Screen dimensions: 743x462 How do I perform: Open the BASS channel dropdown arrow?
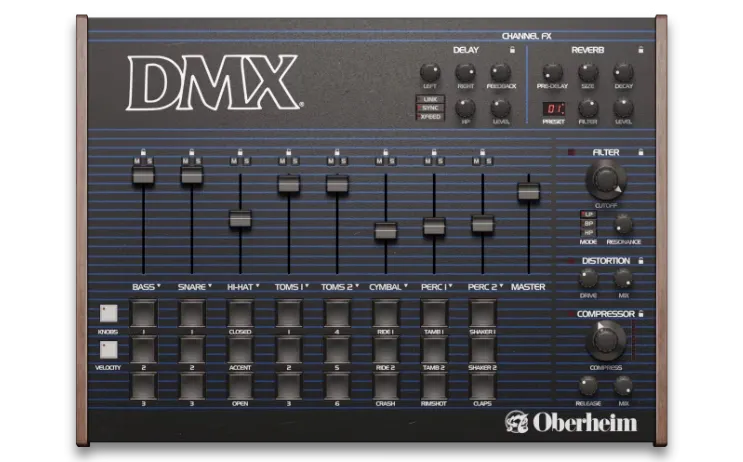tap(159, 286)
